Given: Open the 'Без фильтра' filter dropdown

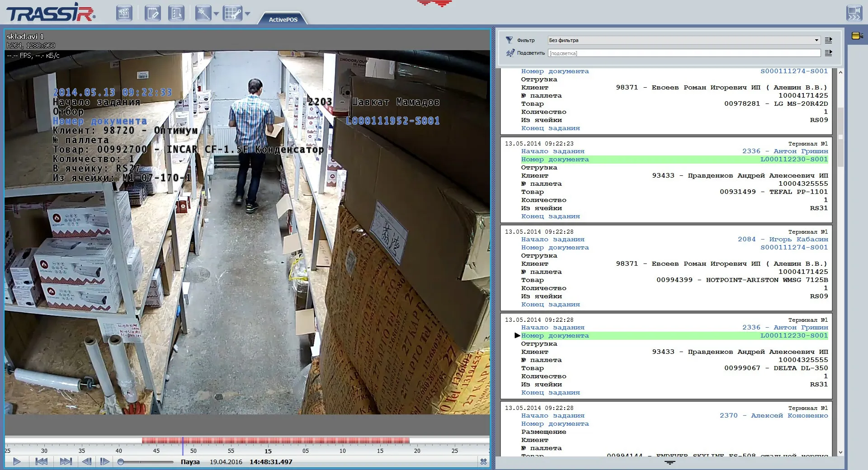Looking at the screenshot, I should coord(684,40).
